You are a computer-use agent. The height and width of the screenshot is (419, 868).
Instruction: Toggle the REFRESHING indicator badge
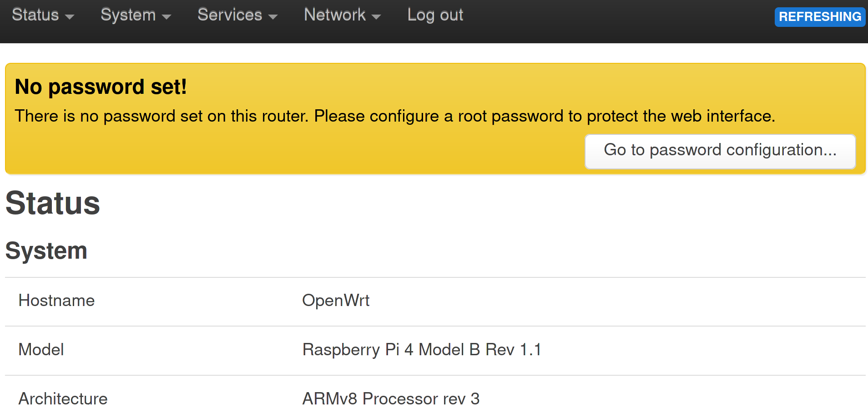point(820,17)
